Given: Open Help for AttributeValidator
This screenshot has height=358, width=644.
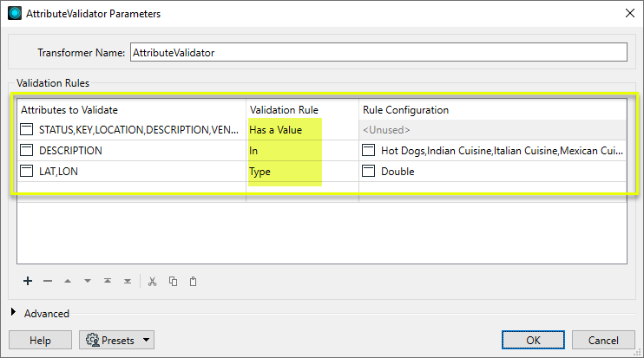Looking at the screenshot, I should pos(40,341).
